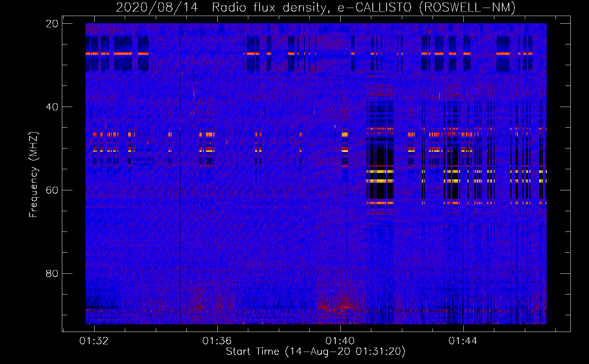Click the 01:36 time tick label
The width and height of the screenshot is (589, 364).
click(217, 341)
